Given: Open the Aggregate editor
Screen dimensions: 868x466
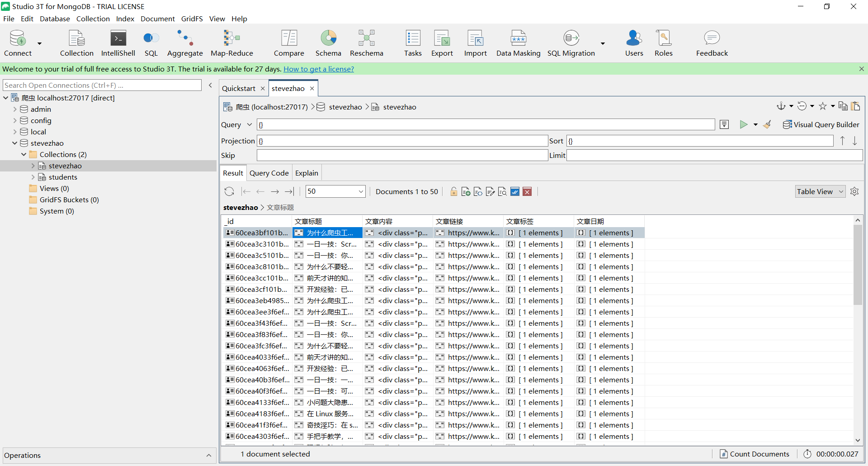Looking at the screenshot, I should pyautogui.click(x=185, y=43).
